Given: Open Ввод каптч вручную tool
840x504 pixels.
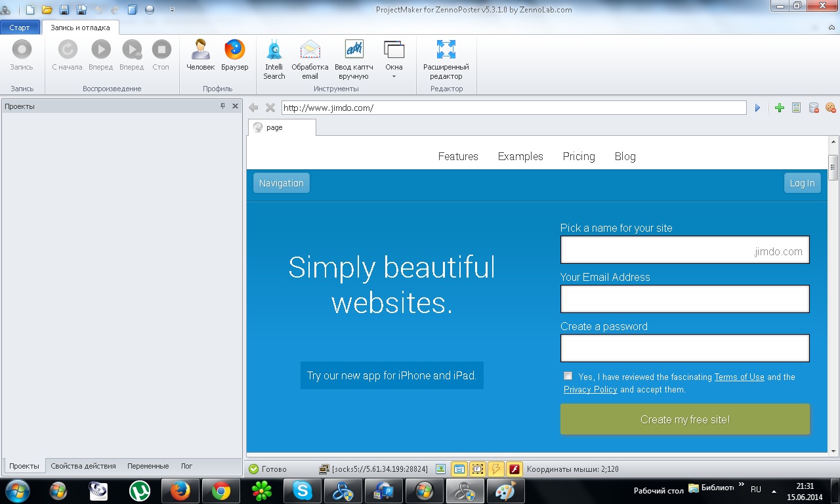Looking at the screenshot, I should (354, 59).
